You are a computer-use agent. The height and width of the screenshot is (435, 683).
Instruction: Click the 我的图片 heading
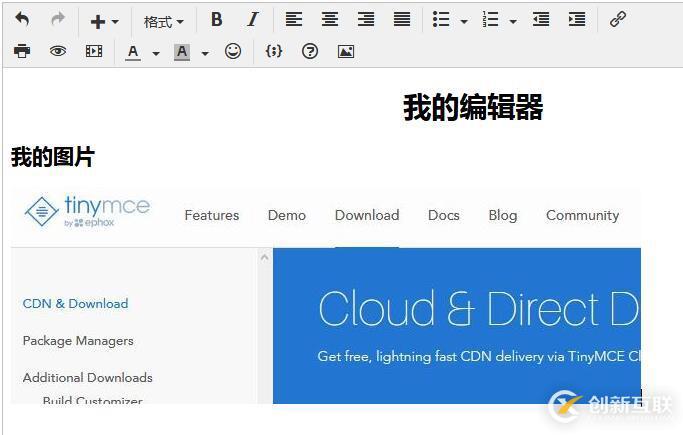53,157
